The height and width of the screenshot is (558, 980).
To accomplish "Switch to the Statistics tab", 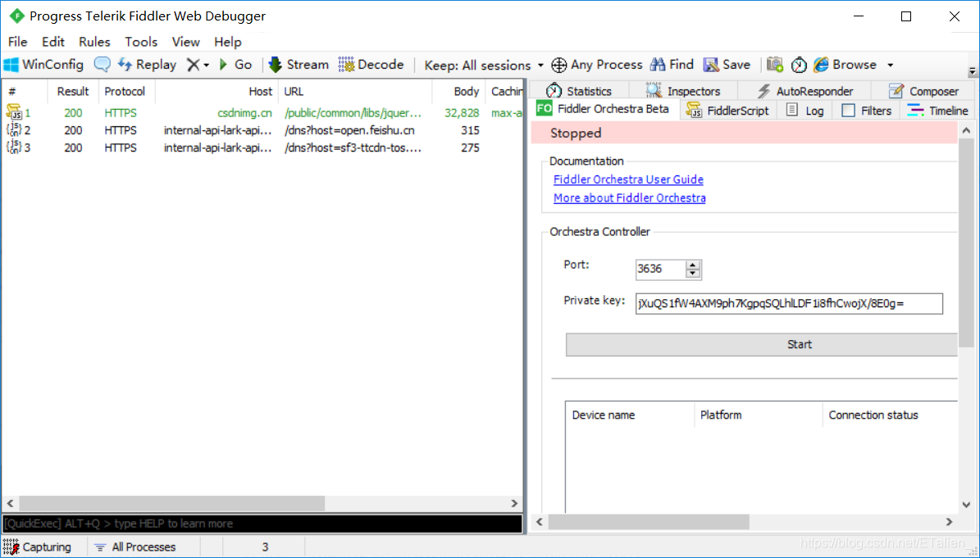I will [578, 91].
